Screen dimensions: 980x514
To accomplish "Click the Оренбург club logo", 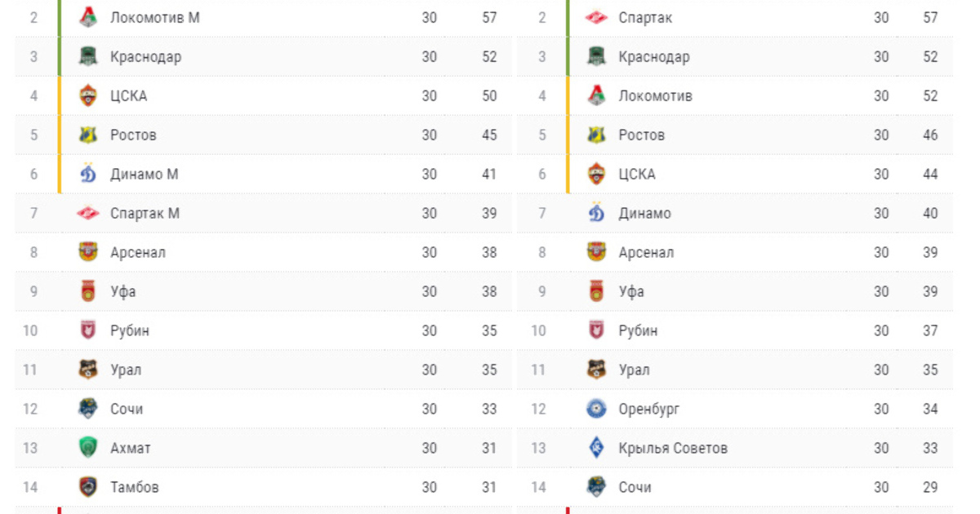I will pos(597,409).
